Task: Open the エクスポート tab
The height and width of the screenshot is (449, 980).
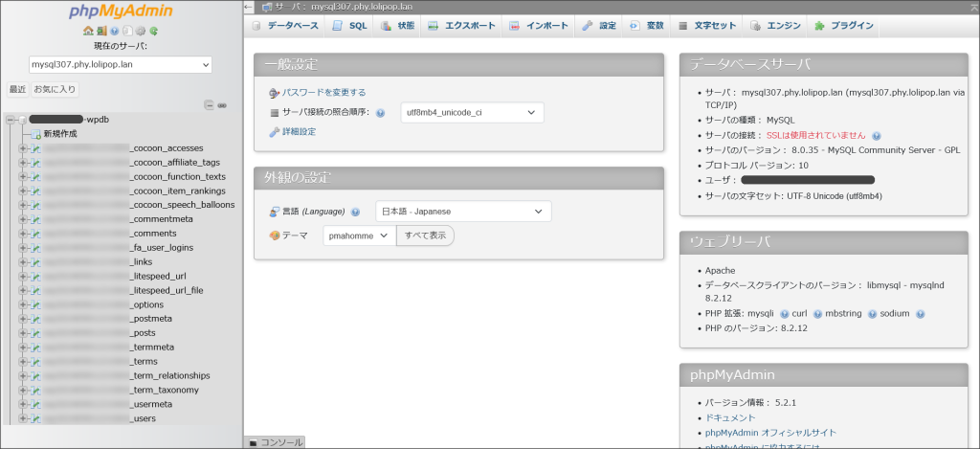Action: [462, 26]
